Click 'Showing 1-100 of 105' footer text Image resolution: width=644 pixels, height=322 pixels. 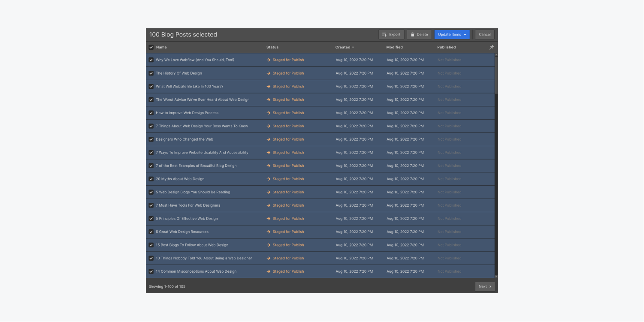click(167, 286)
